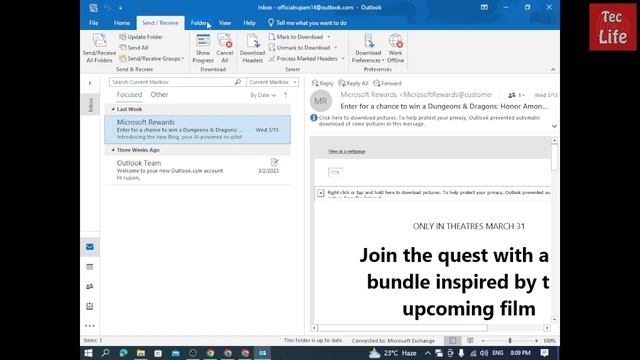Collapse the Last Week group
The width and height of the screenshot is (640, 360).
[x=113, y=109]
